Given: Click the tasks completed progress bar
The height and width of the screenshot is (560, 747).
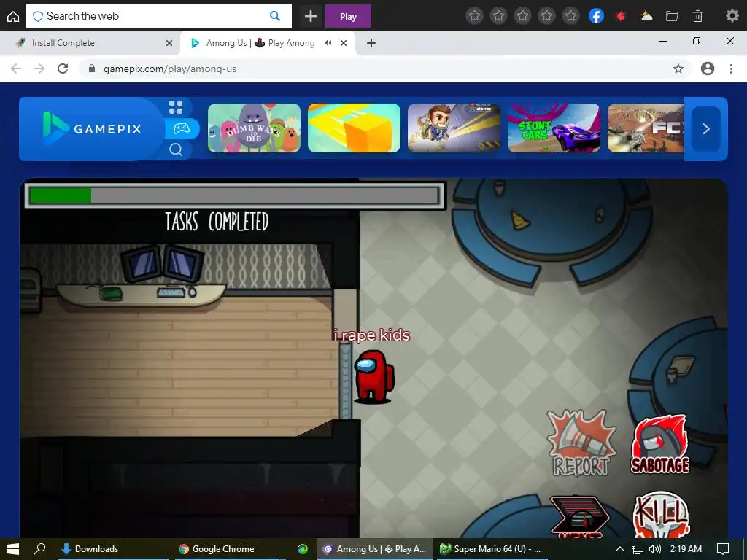Looking at the screenshot, I should pyautogui.click(x=234, y=195).
